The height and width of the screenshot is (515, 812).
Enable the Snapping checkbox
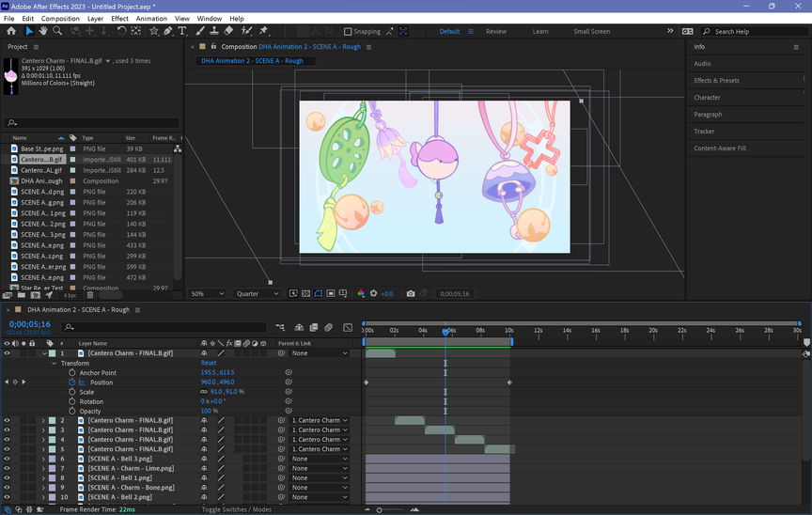coord(348,32)
